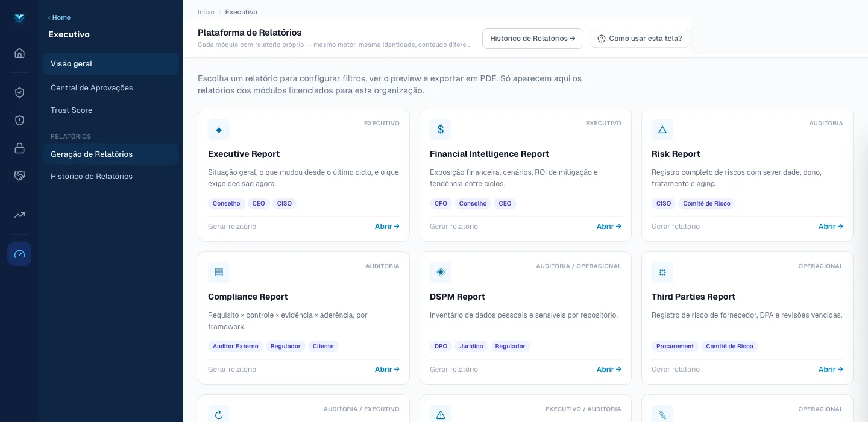The height and width of the screenshot is (422, 868).
Task: Click the Compliance Report title
Action: [x=248, y=297]
